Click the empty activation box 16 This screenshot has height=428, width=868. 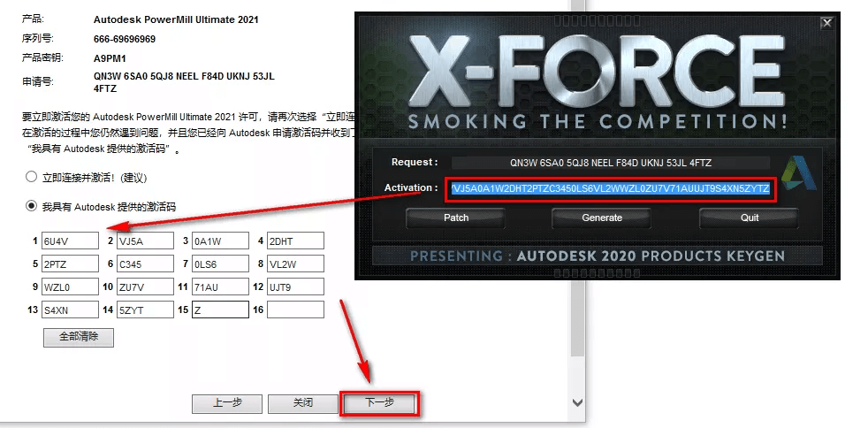(x=295, y=310)
